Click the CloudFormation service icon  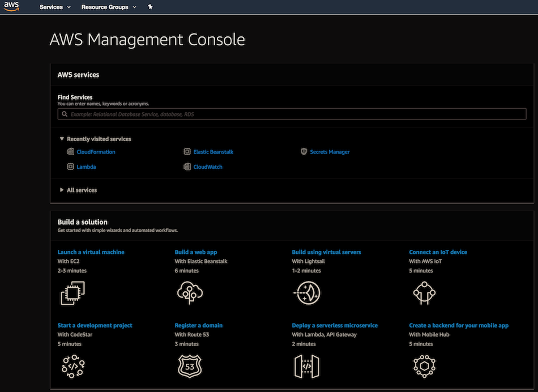pos(70,151)
